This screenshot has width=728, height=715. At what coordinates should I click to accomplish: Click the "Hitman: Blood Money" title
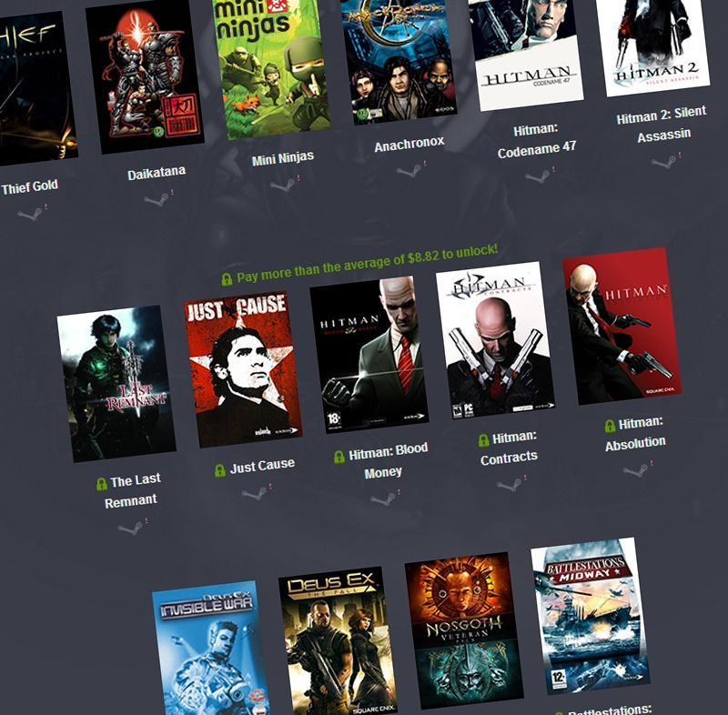pyautogui.click(x=388, y=460)
